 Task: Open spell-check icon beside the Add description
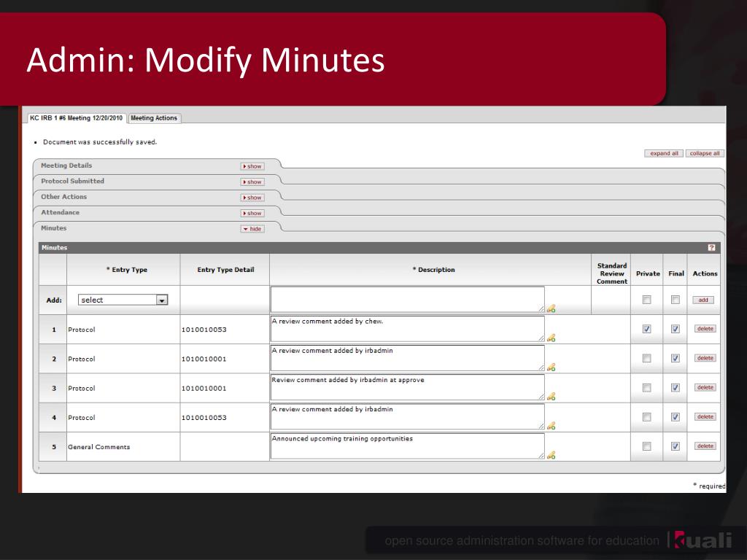coord(551,308)
